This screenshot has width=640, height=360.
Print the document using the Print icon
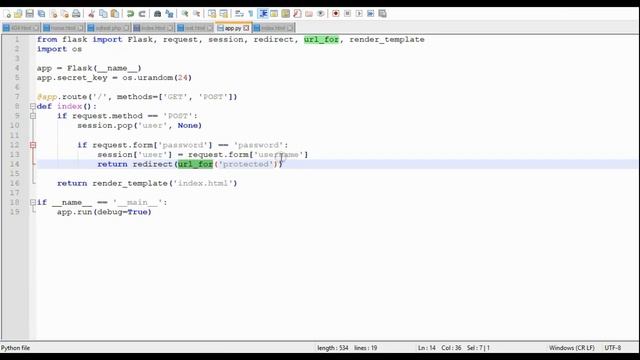coord(76,14)
